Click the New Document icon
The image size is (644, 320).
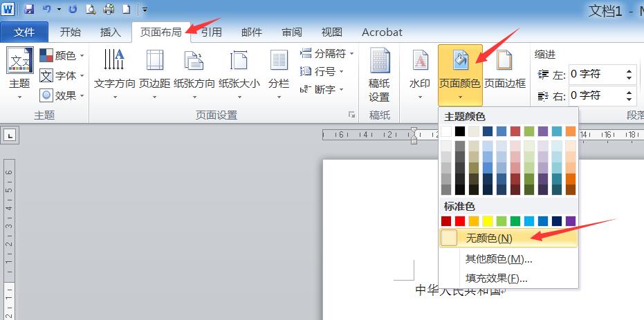[127, 8]
